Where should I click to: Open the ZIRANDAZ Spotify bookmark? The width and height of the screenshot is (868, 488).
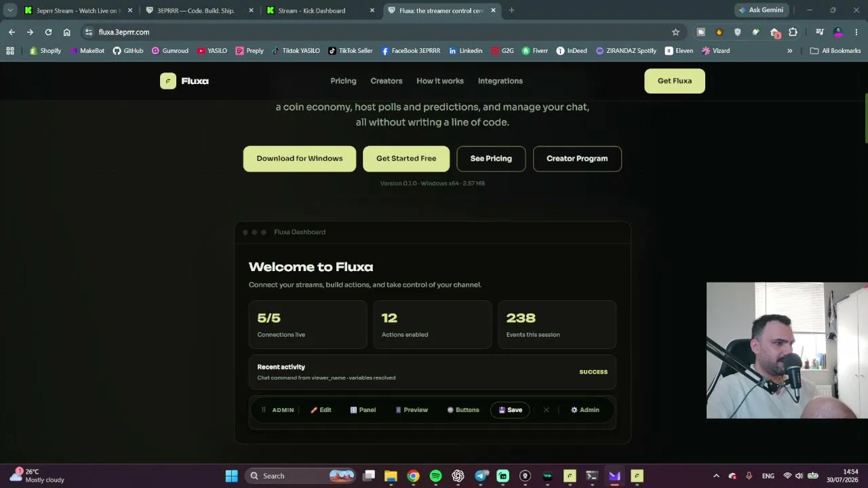[x=626, y=50]
